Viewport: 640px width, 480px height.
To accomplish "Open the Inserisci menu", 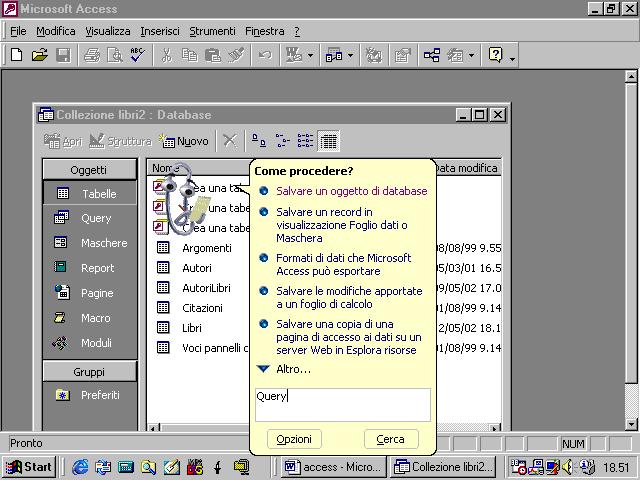I will point(160,31).
